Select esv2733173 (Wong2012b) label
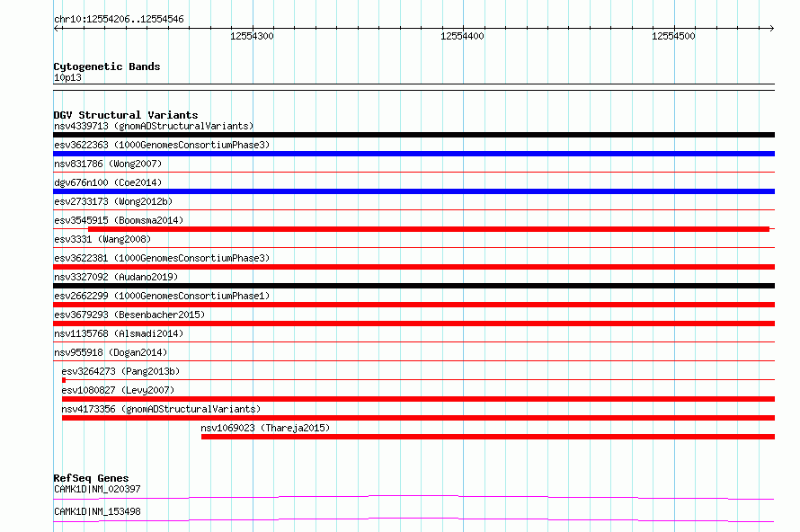800x532 pixels. [113, 201]
